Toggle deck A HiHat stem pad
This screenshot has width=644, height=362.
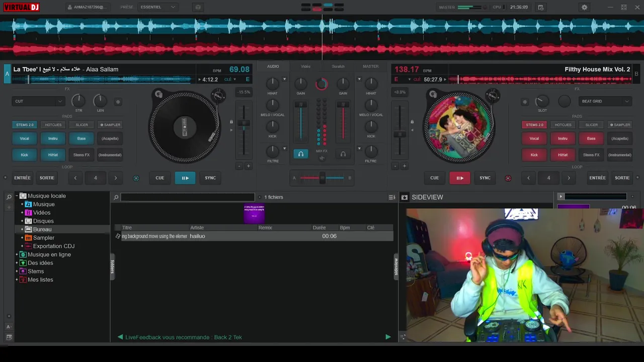coord(53,155)
